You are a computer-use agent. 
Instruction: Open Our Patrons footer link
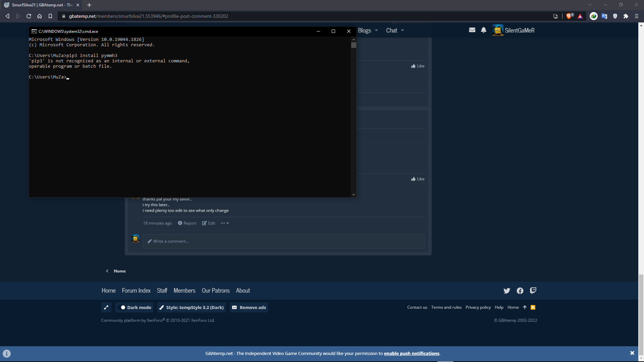pyautogui.click(x=216, y=291)
